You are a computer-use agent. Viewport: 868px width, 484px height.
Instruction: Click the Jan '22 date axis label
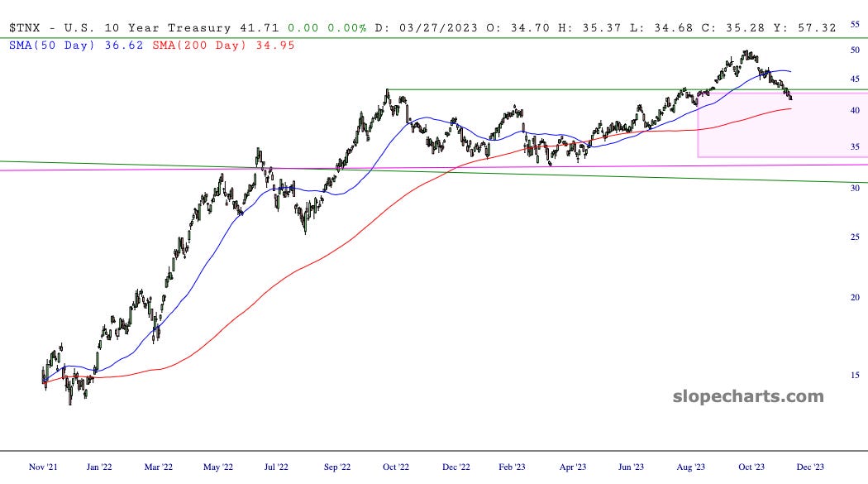(99, 467)
